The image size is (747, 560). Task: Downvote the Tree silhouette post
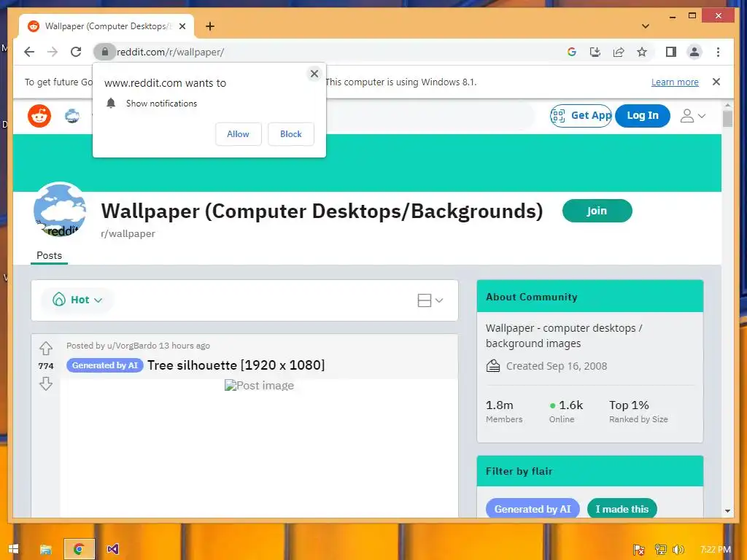point(46,384)
